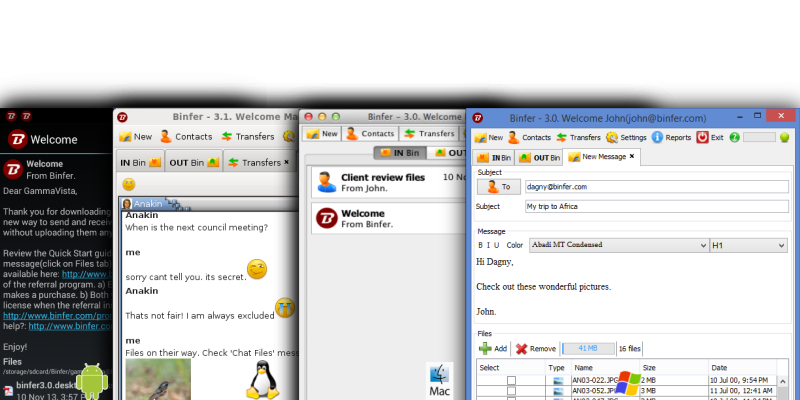The width and height of the screenshot is (800, 400).
Task: Switch to IN Bin tab in Windows Binfer
Action: [493, 158]
